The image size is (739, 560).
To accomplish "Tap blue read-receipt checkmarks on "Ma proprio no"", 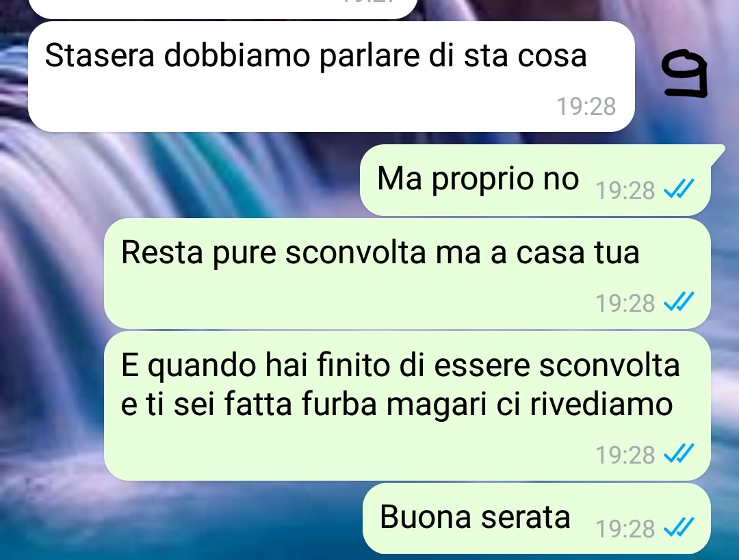I will (679, 189).
